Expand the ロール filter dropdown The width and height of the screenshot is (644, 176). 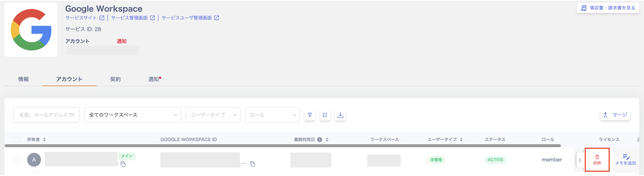click(x=272, y=115)
